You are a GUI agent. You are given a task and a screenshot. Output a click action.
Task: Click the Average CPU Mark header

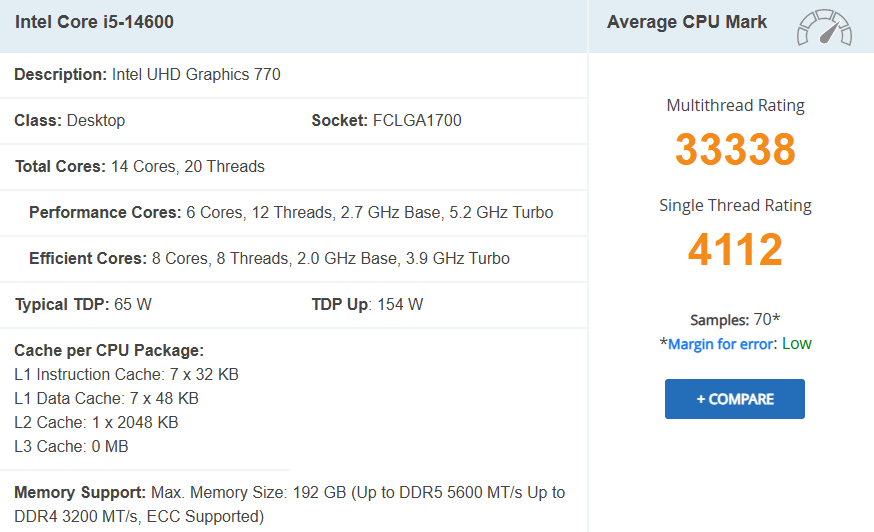click(x=687, y=22)
